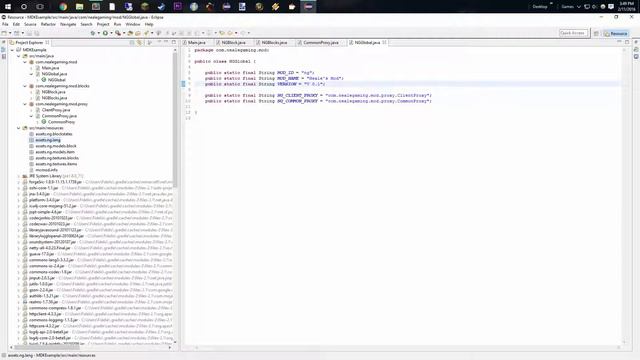Switch to the CommonProxy.java editor tab
640x360 pixels.
pyautogui.click(x=320, y=42)
